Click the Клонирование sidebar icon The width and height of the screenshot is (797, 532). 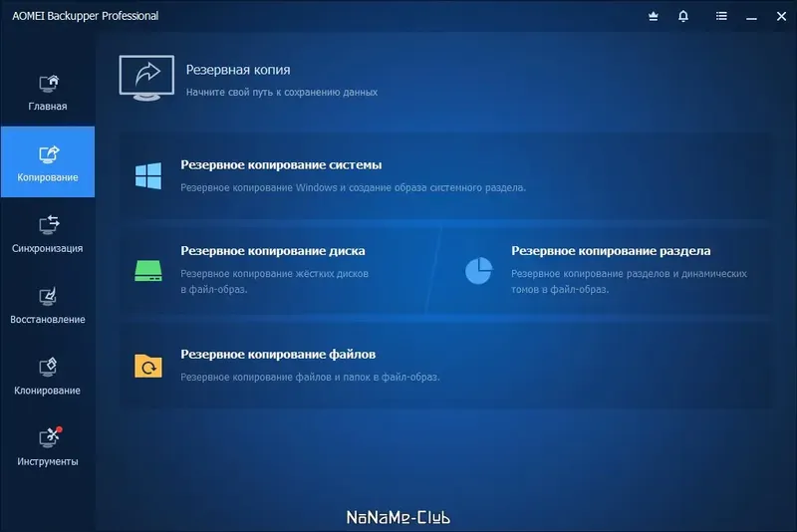48,367
